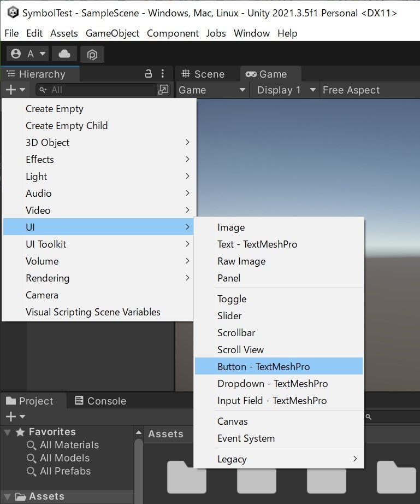Toggle the Hierarchy panel lock icon
Viewport: 420px width, 504px height.
[149, 74]
